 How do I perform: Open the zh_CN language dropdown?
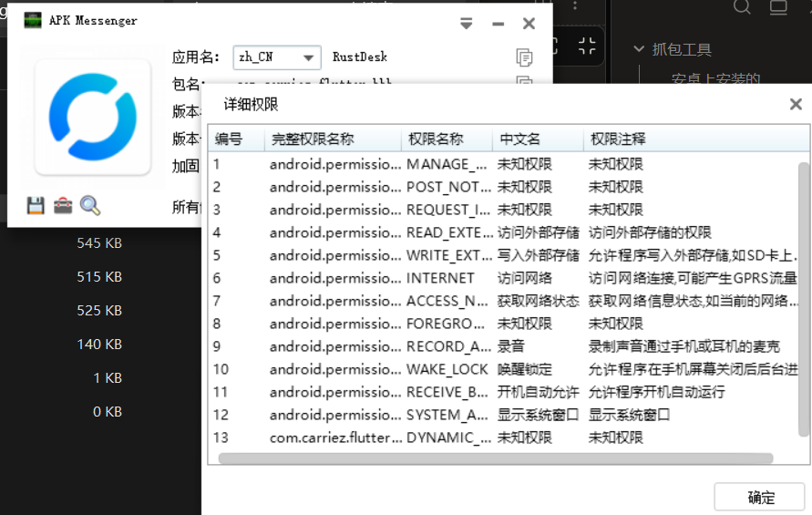[x=276, y=57]
